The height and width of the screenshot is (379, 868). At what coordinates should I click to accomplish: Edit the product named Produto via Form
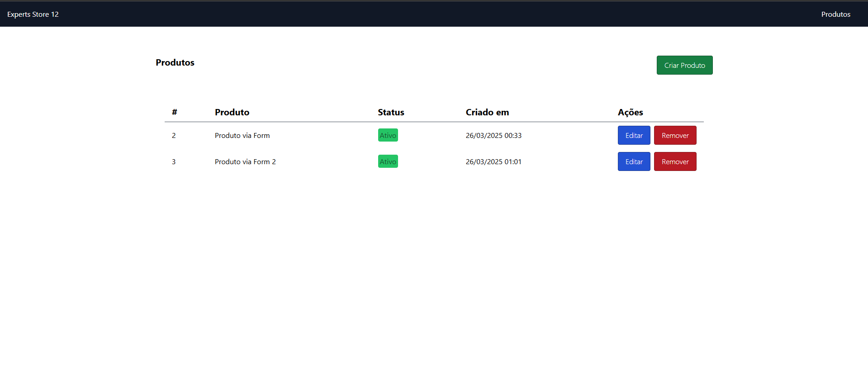[634, 135]
